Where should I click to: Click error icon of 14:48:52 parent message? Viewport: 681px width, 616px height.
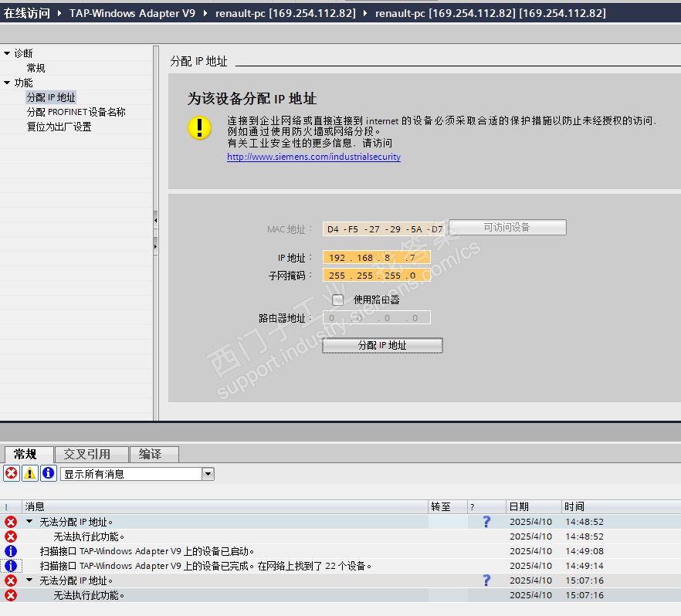point(11,522)
